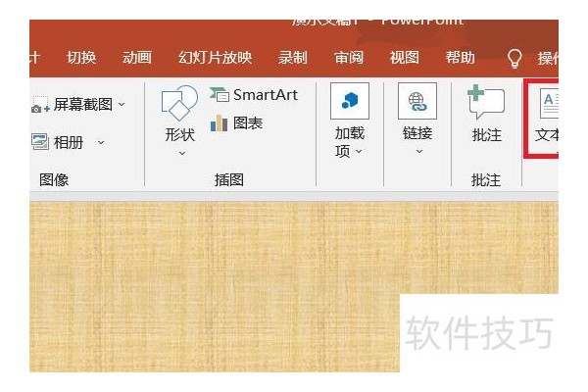Viewport: 588px width, 392px height.
Task: Select the 录制 ribbon tab
Action: [x=292, y=58]
